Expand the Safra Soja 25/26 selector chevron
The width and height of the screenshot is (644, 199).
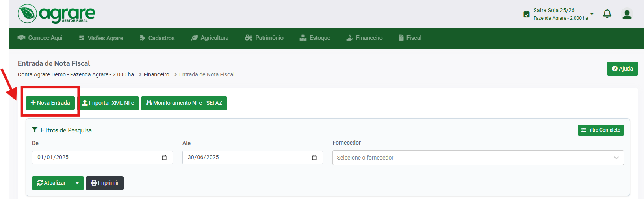592,14
